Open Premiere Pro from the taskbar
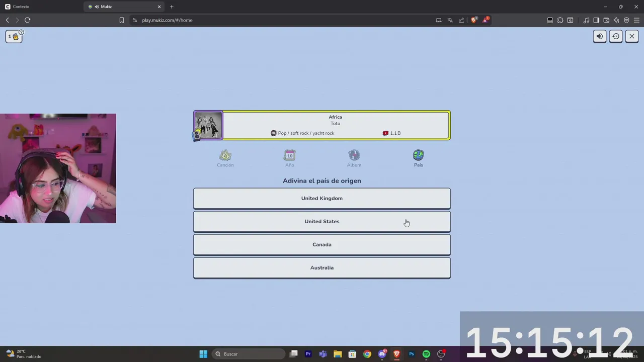 click(x=308, y=354)
